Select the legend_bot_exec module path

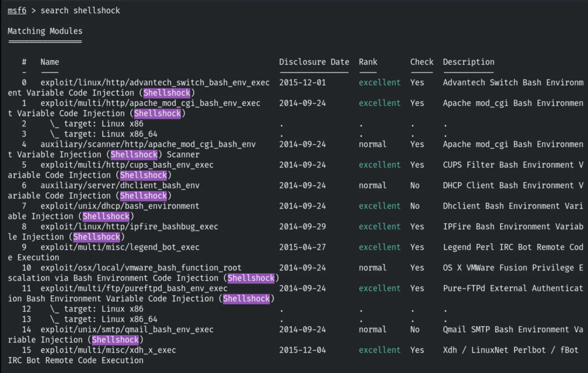120,247
